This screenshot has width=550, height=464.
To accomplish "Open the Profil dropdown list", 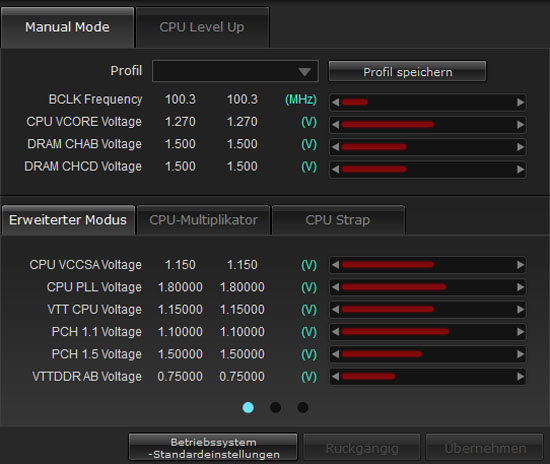I will [x=235, y=71].
